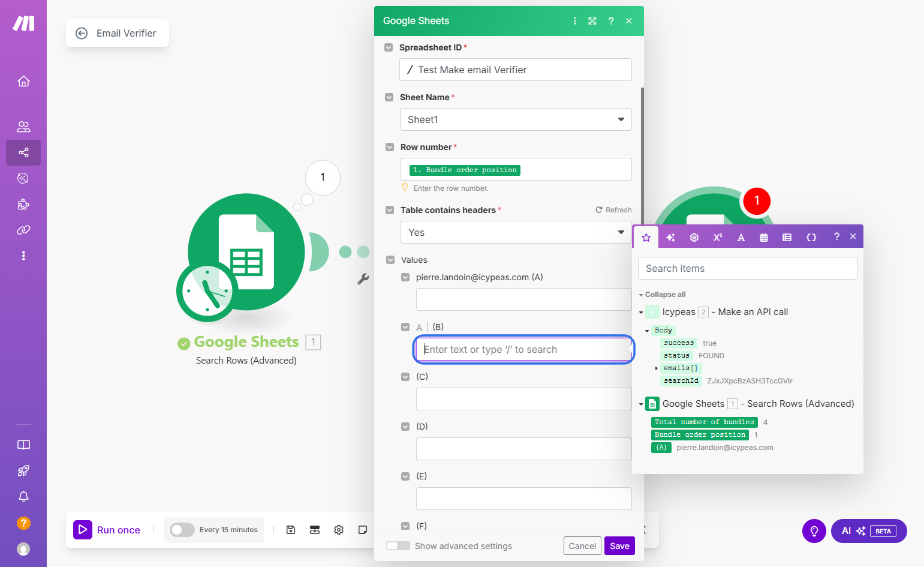
Task: Toggle Table contains headers map checkbox
Action: click(x=390, y=210)
